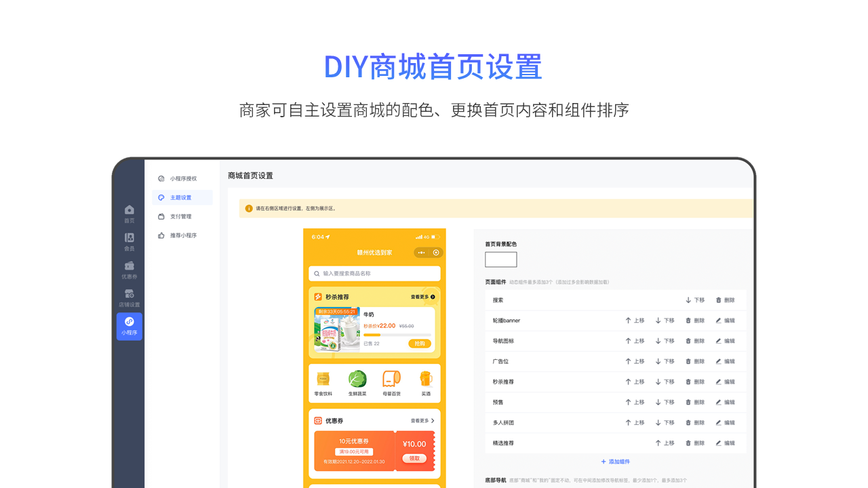
Task: Delete the 轮播banner component
Action: [x=695, y=321]
